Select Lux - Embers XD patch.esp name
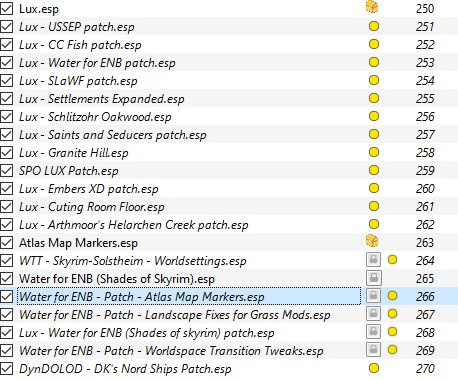 click(89, 189)
